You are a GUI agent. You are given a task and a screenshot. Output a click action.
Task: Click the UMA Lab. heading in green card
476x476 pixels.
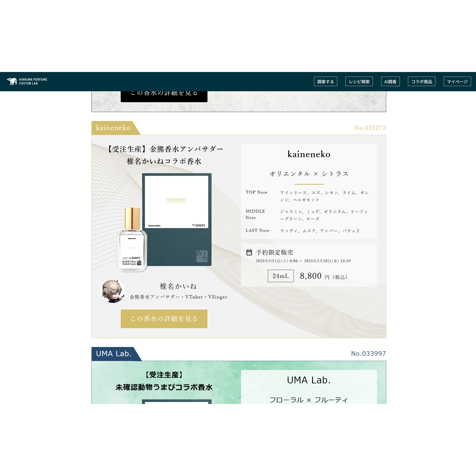click(309, 380)
